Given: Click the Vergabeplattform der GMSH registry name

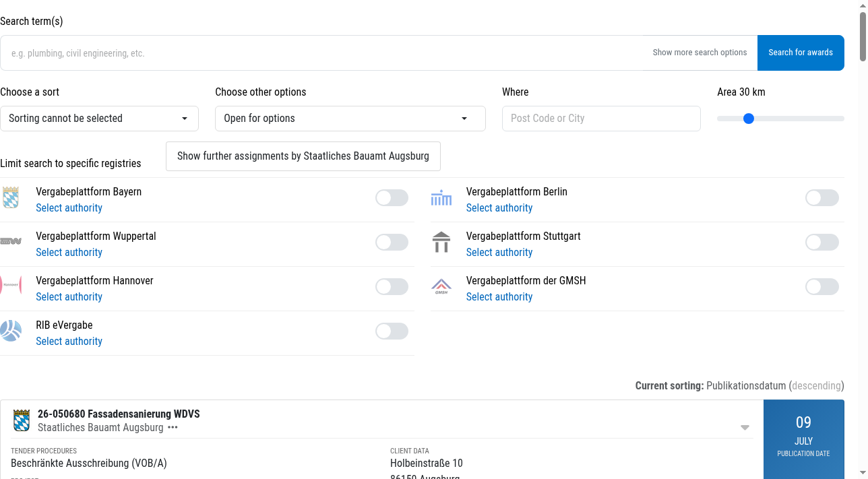Looking at the screenshot, I should point(526,281).
